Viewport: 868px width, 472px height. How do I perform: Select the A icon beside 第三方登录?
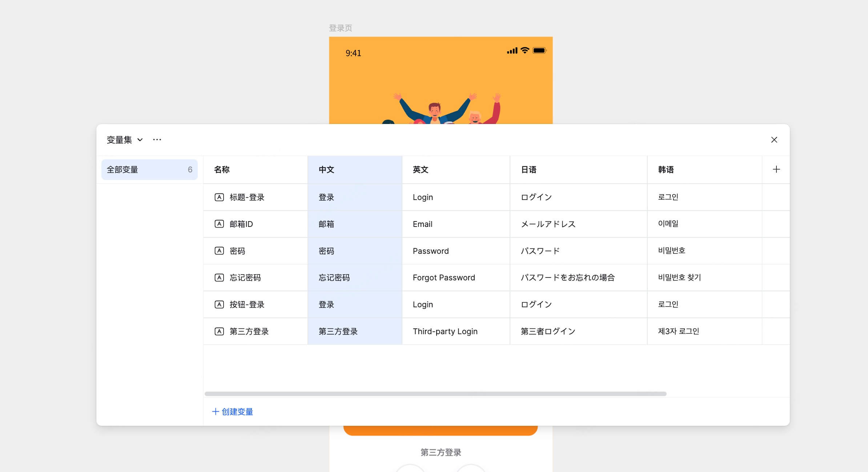click(219, 331)
